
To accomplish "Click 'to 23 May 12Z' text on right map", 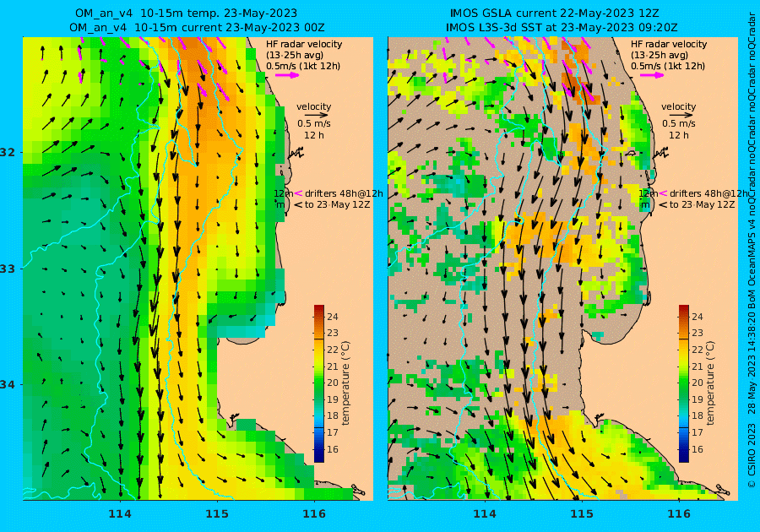I will pos(703,204).
